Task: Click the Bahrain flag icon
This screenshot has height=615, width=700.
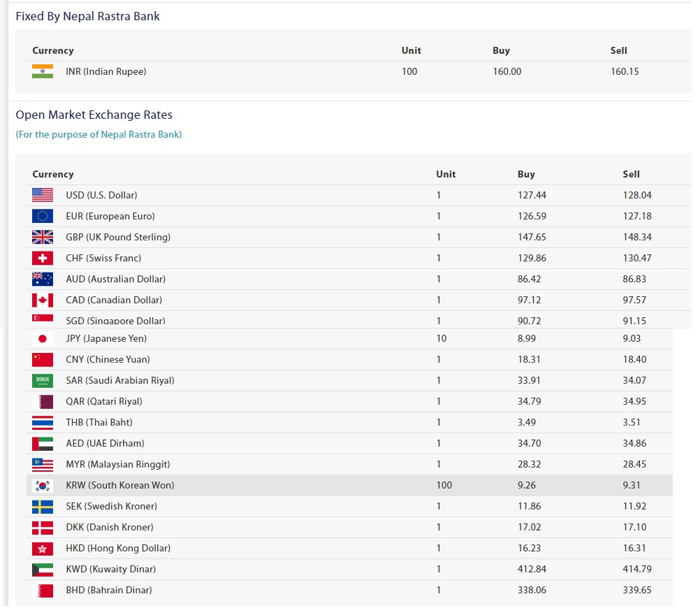Action: tap(43, 591)
